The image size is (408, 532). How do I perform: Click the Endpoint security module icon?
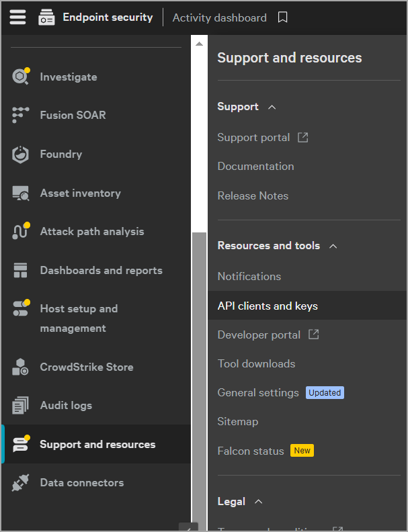pyautogui.click(x=46, y=17)
